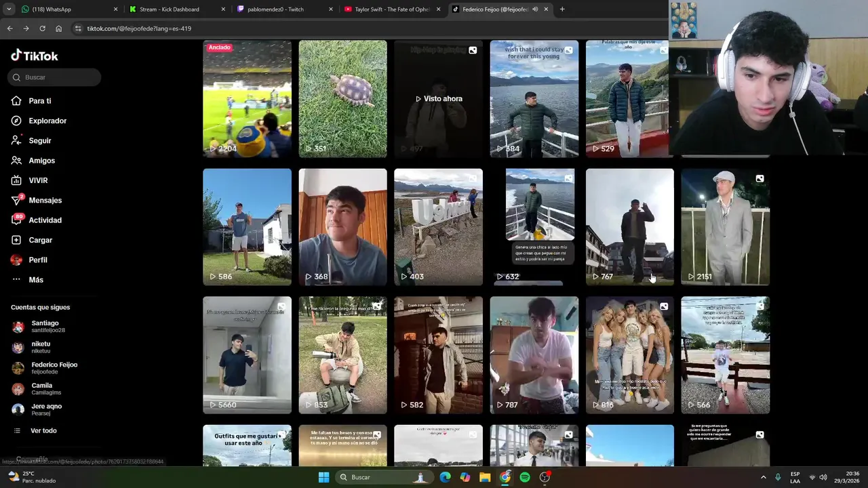Open grey suit post with 2151 views
Viewport: 868px width, 488px height.
(x=725, y=227)
